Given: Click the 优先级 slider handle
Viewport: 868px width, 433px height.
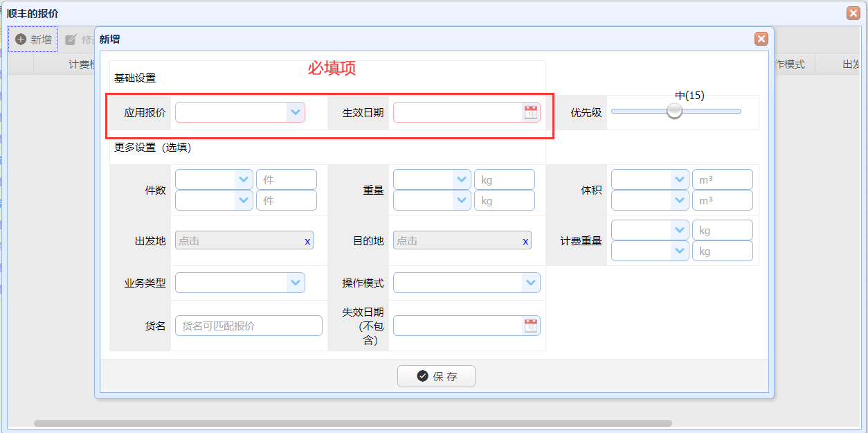Looking at the screenshot, I should [x=674, y=111].
